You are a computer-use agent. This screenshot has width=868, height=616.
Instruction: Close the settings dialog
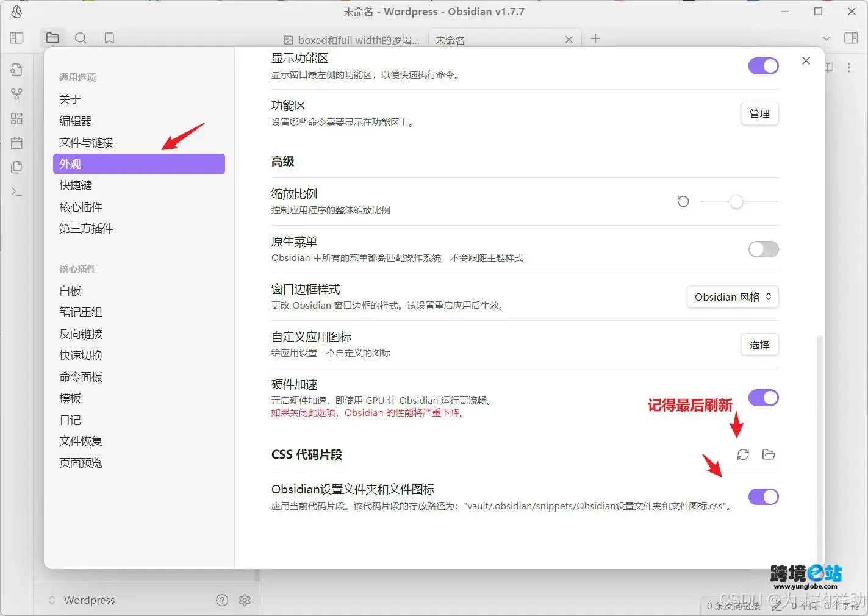point(806,60)
